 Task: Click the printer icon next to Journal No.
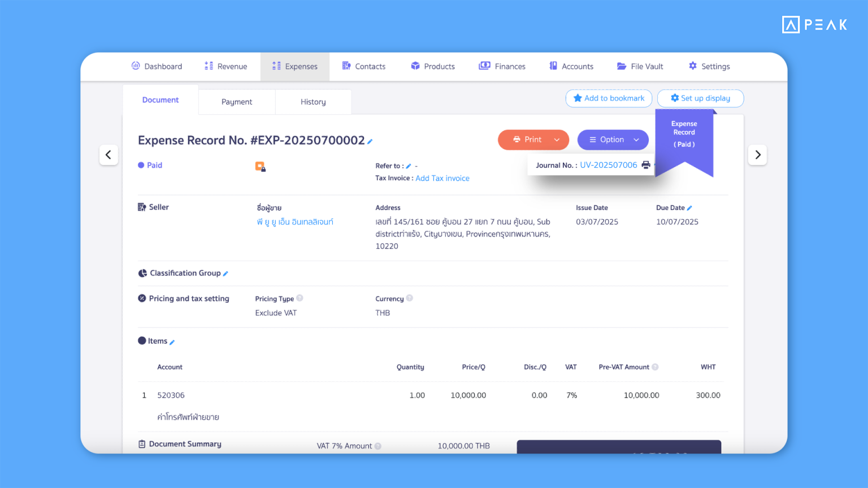[x=646, y=165]
